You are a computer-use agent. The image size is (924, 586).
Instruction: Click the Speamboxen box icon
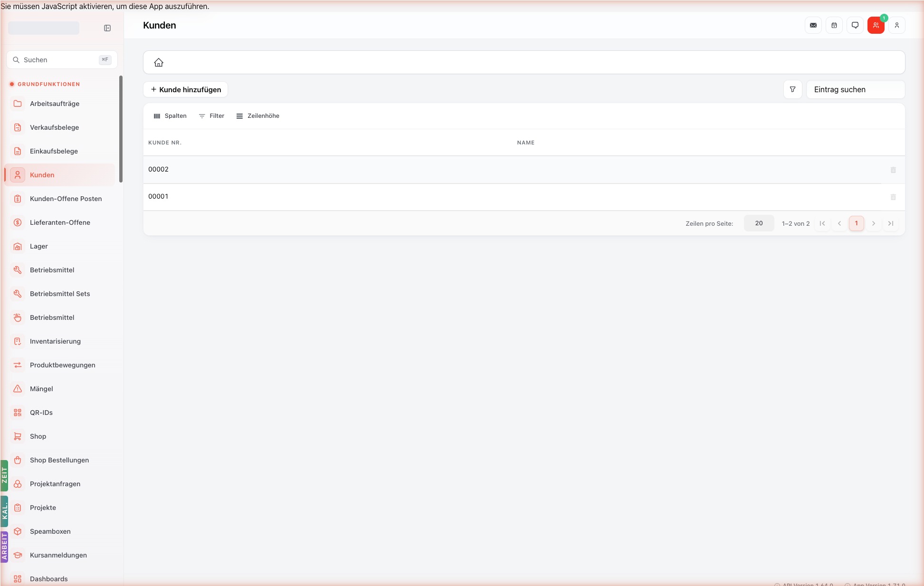click(x=18, y=531)
